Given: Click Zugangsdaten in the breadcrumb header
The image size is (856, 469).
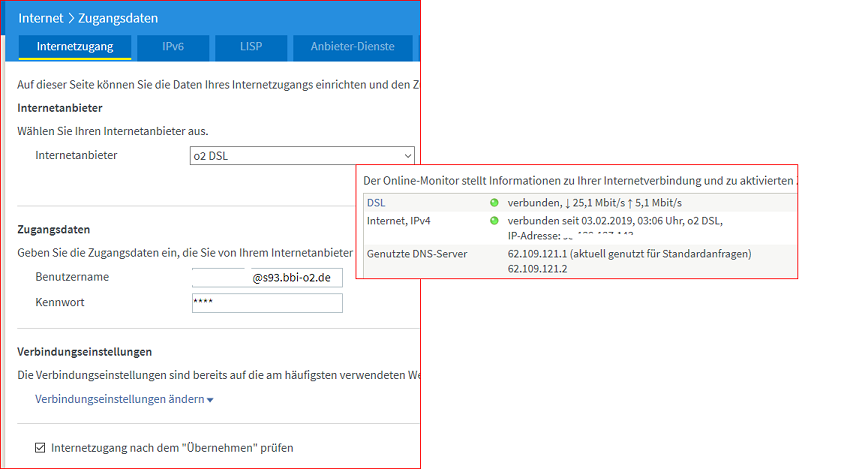Looking at the screenshot, I should [118, 18].
